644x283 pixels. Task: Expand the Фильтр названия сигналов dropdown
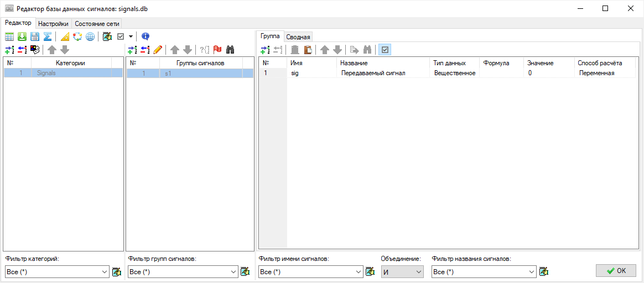pos(531,272)
